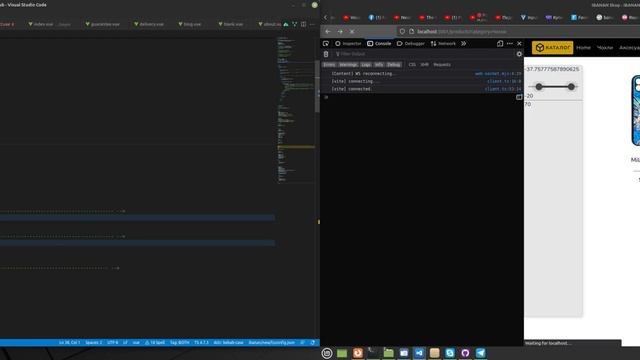
Task: Open the index.vue tab in VS Code
Action: click(x=49, y=24)
